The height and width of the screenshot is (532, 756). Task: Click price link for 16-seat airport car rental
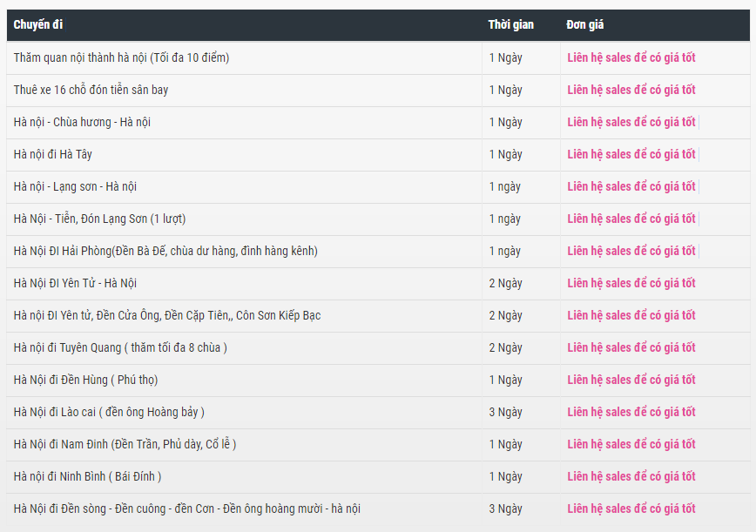coord(631,90)
